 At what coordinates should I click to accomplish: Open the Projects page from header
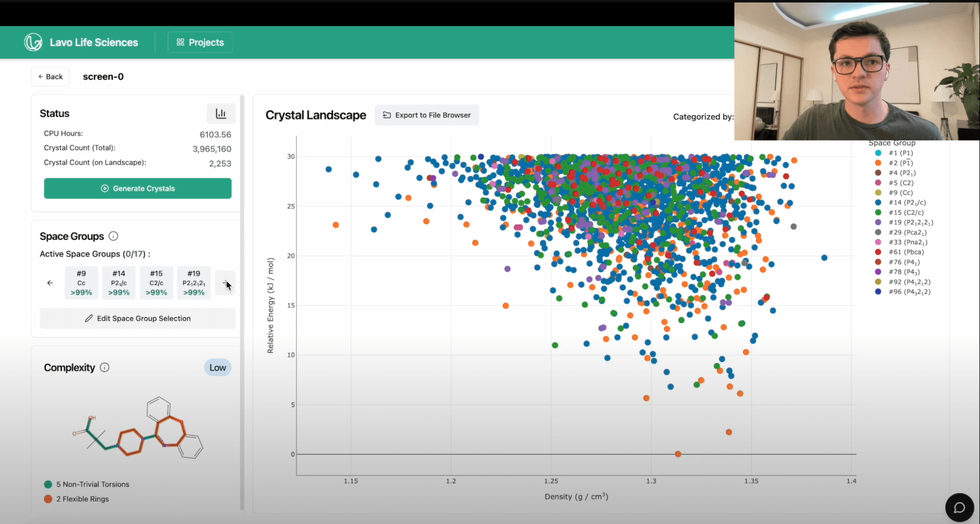[200, 43]
